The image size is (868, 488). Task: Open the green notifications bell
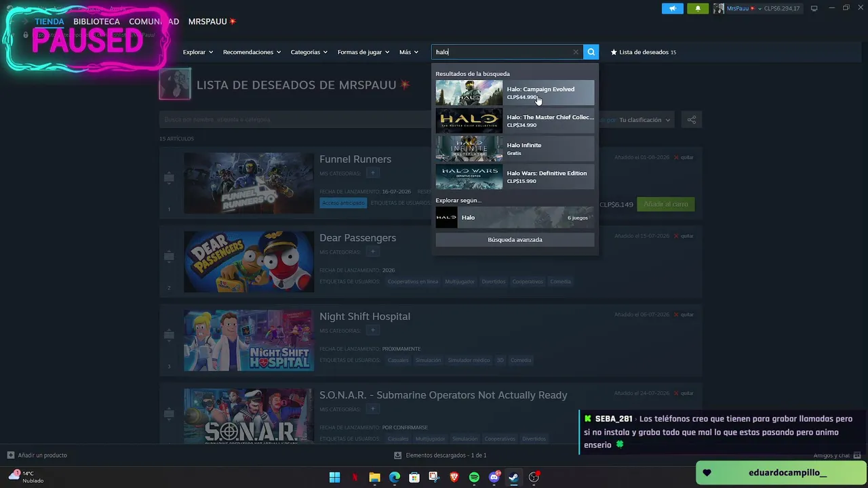(698, 8)
